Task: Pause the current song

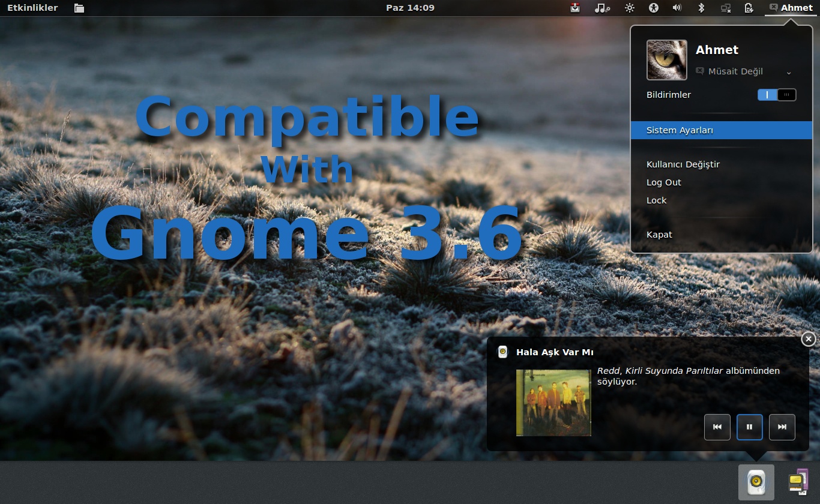Action: point(750,427)
